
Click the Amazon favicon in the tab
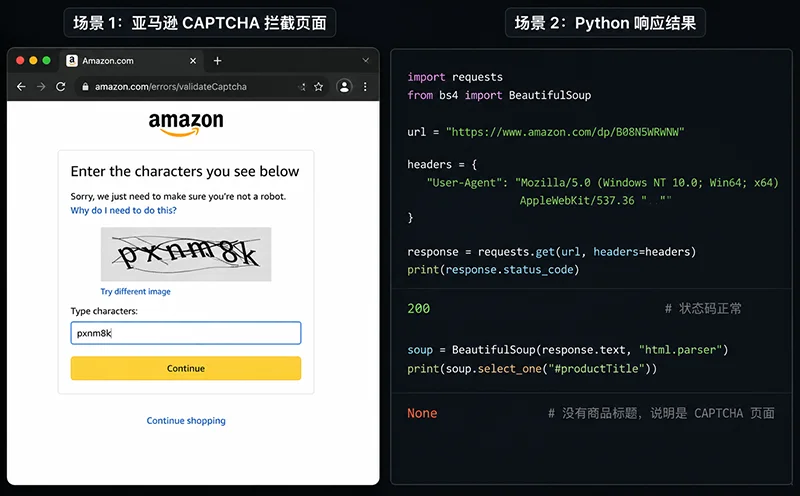click(72, 61)
